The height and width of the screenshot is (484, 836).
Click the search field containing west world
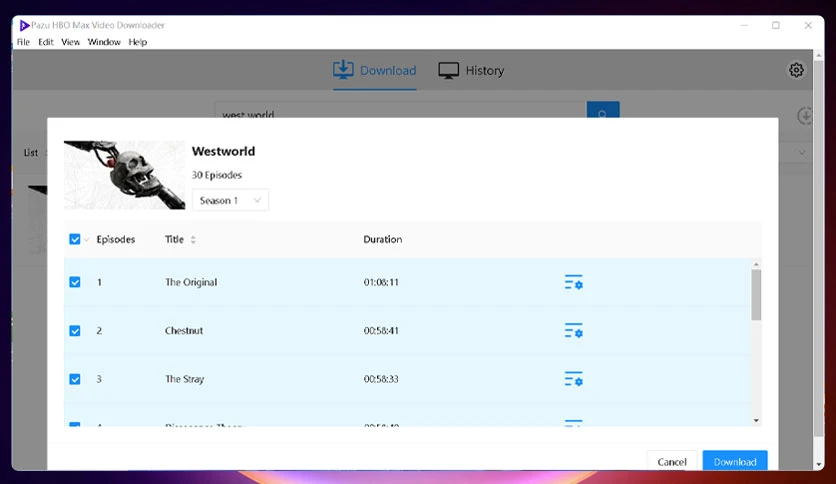point(400,110)
